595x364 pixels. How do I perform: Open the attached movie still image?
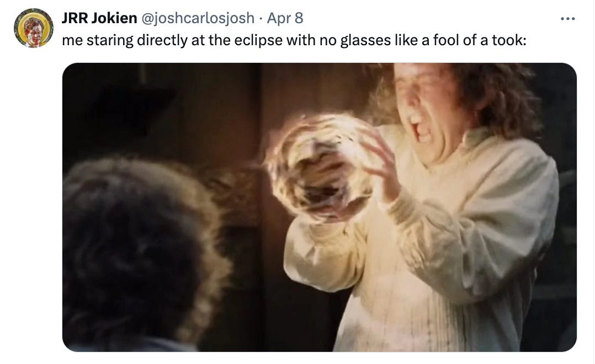[x=319, y=207]
